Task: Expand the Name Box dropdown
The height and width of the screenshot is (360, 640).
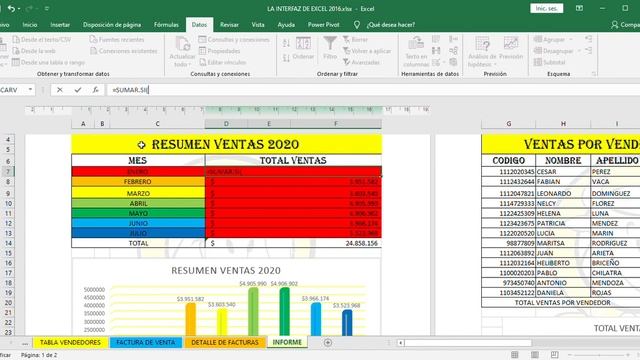Action: coord(30,90)
